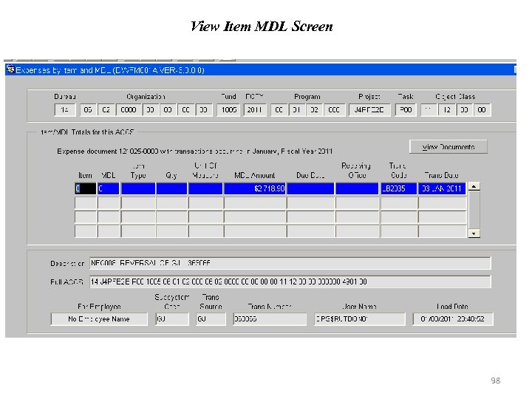Click the Trans Date cell 03 JAN 2011
This screenshot has width=532, height=399.
442,188
